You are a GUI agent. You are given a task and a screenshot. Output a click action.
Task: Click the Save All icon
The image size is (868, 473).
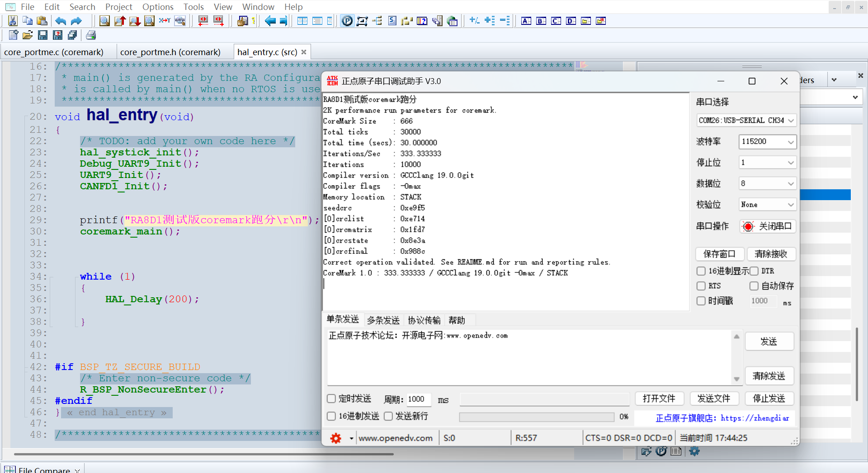(72, 35)
